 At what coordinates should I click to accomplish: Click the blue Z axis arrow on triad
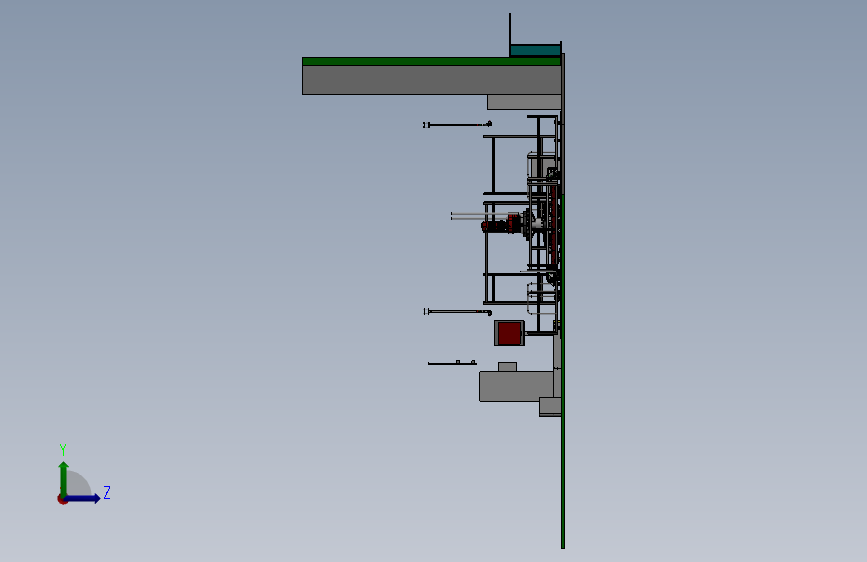click(82, 498)
